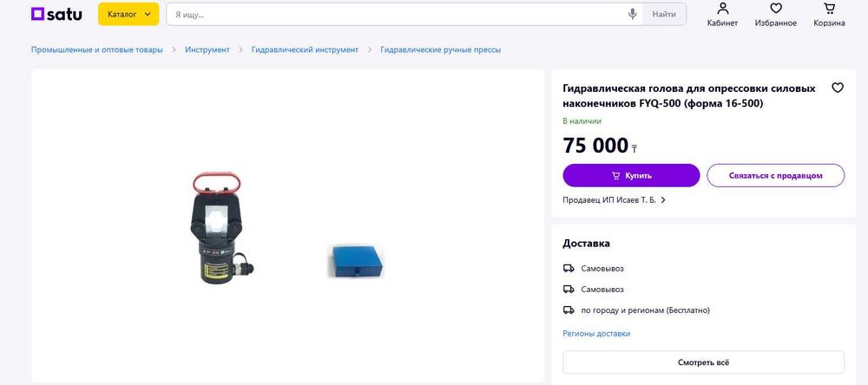Open seller ИП Исаев Т. Б. chevron
This screenshot has height=385, width=868.
[663, 200]
